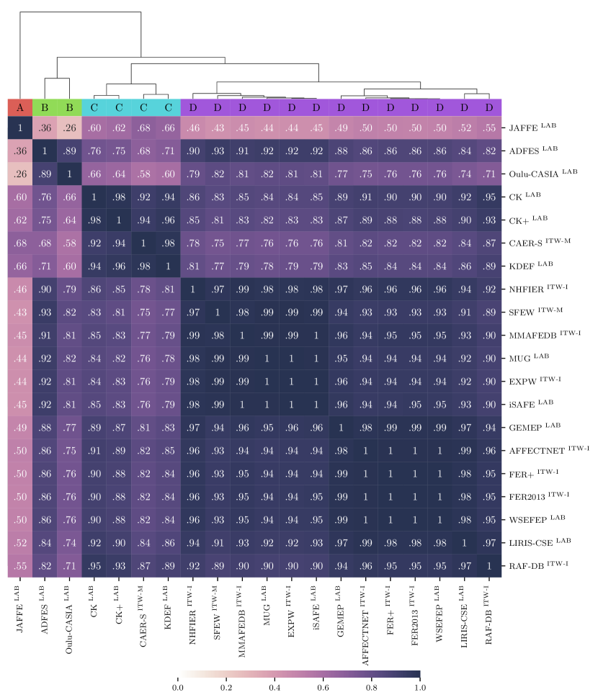The image size is (598, 700).
Task: Click the colorbar gradient below the heatmap
Action: point(299,675)
